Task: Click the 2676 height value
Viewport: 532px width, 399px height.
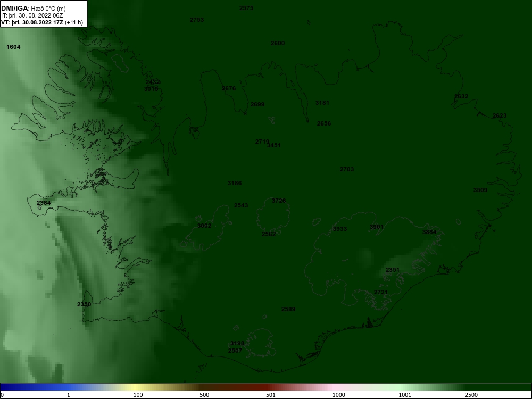Action: point(229,88)
